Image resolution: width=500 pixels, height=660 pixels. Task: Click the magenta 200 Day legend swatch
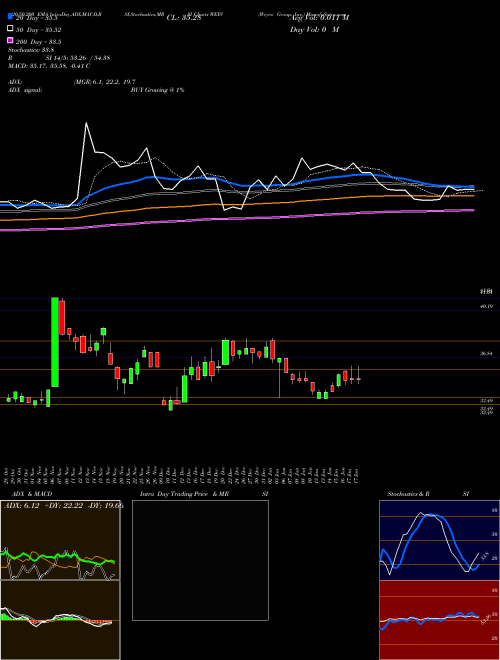[10, 41]
